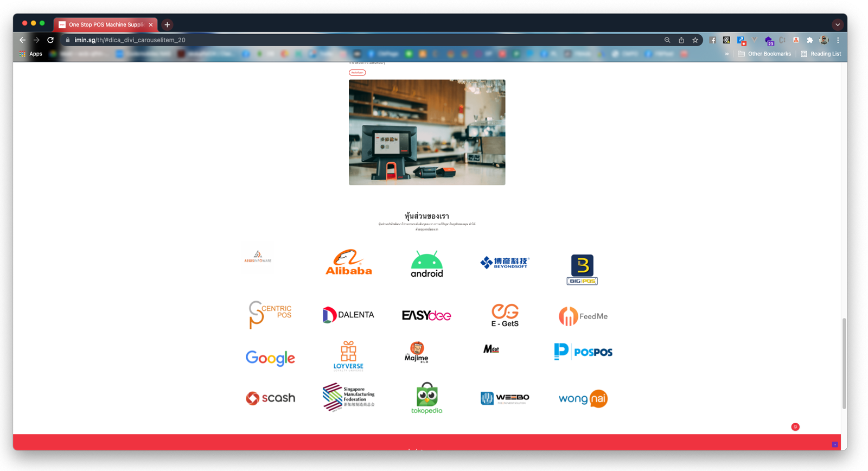Click the POS machine cafe photo
This screenshot has width=868, height=471.
point(427,132)
